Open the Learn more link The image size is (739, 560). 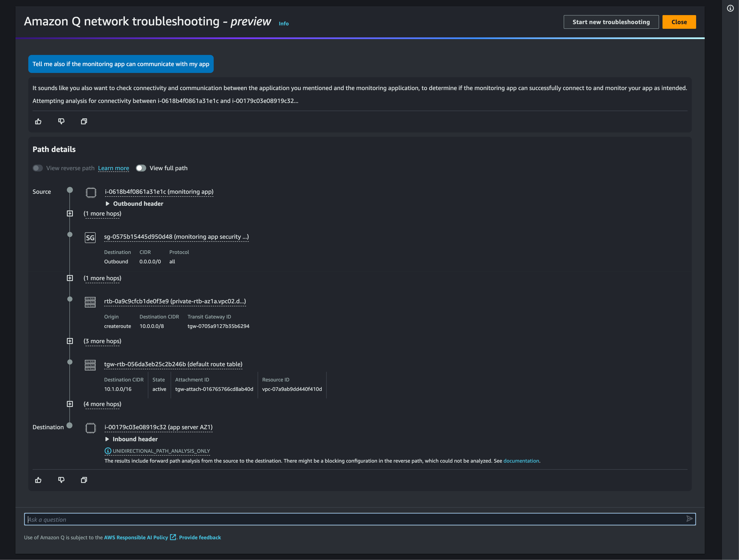pos(113,168)
